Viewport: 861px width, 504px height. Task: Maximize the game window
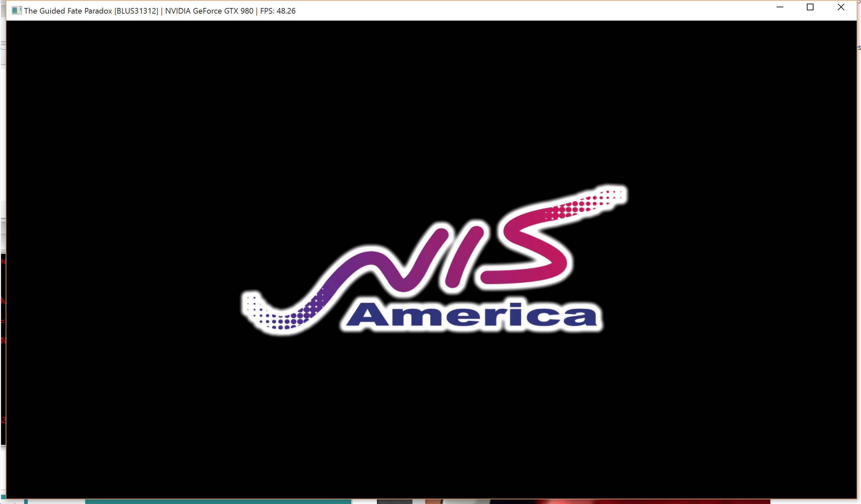[x=810, y=7]
